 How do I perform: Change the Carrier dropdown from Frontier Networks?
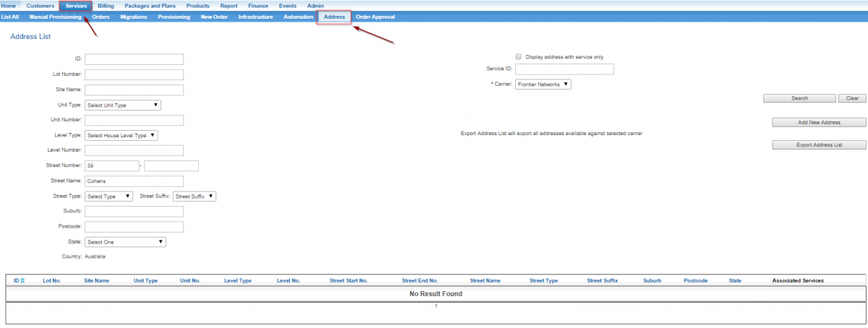tap(543, 85)
